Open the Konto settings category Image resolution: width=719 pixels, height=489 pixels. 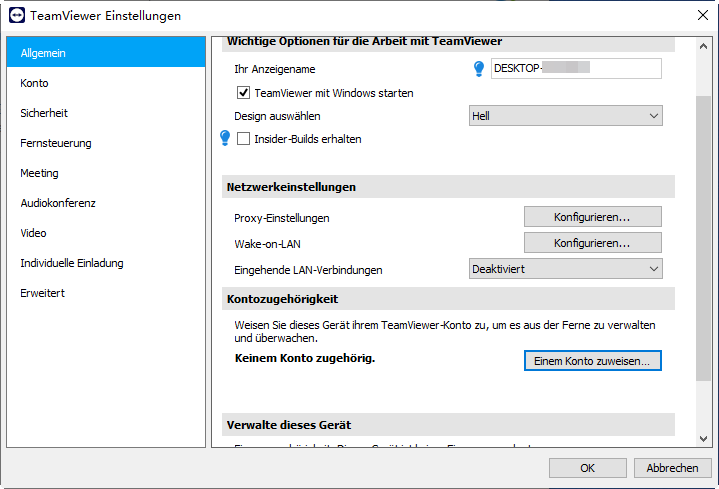click(x=106, y=83)
